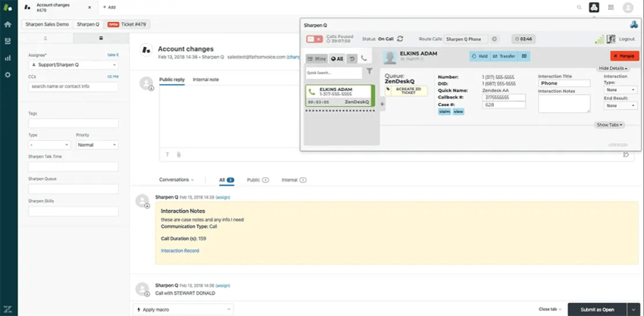Add a new ticket tab
The image size is (644, 316).
point(109,7)
